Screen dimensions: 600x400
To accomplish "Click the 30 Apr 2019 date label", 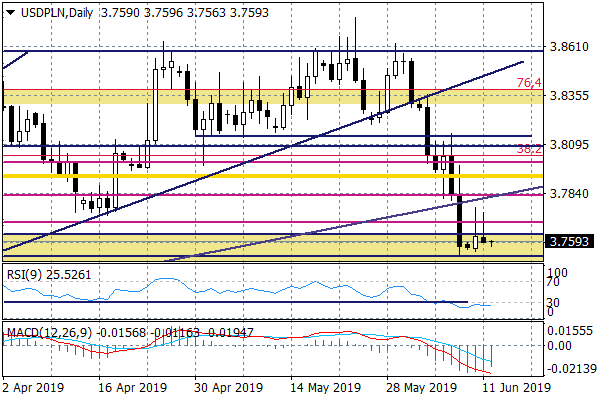I will 229,387.
